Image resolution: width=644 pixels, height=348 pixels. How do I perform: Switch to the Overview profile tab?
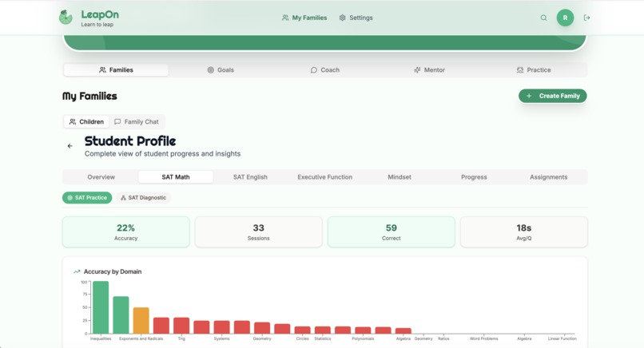point(101,177)
